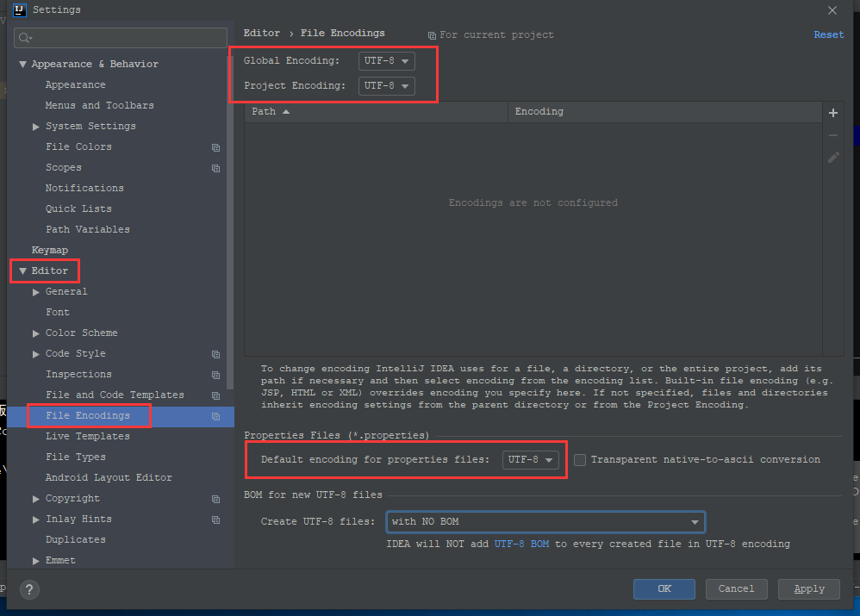Viewport: 860px width, 616px height.
Task: Click the edit pencil icon beside table
Action: [833, 158]
